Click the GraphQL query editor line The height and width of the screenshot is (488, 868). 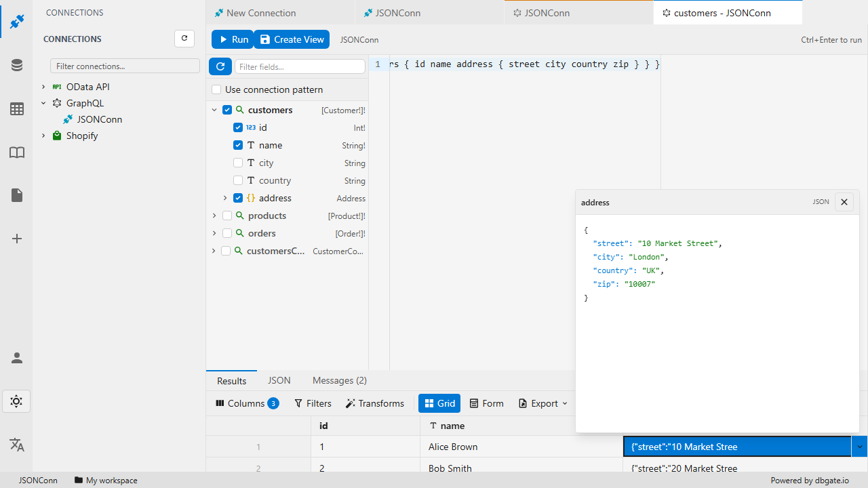point(525,64)
